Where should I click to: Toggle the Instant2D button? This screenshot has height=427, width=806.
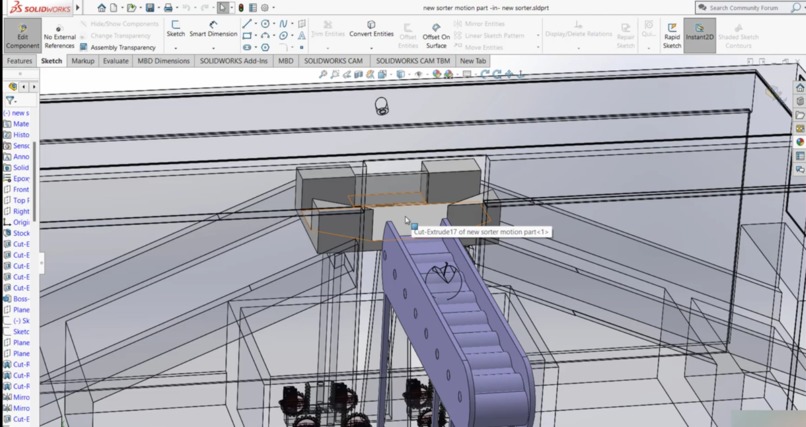coord(700,35)
